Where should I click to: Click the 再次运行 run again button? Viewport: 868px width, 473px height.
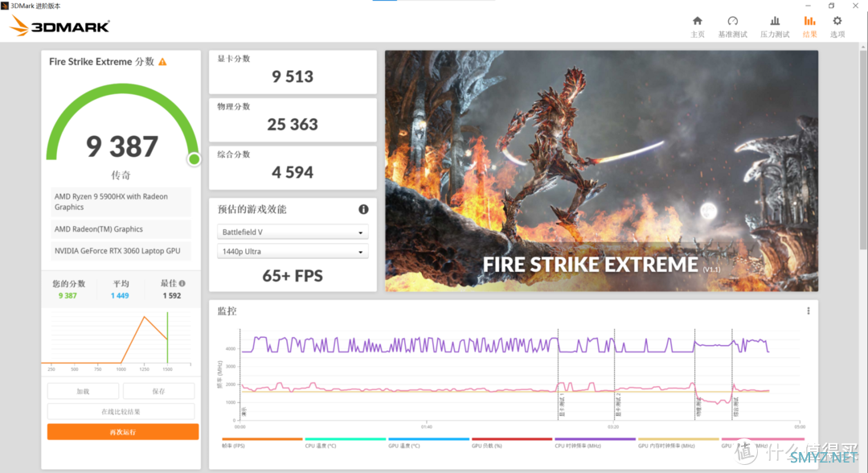point(123,432)
